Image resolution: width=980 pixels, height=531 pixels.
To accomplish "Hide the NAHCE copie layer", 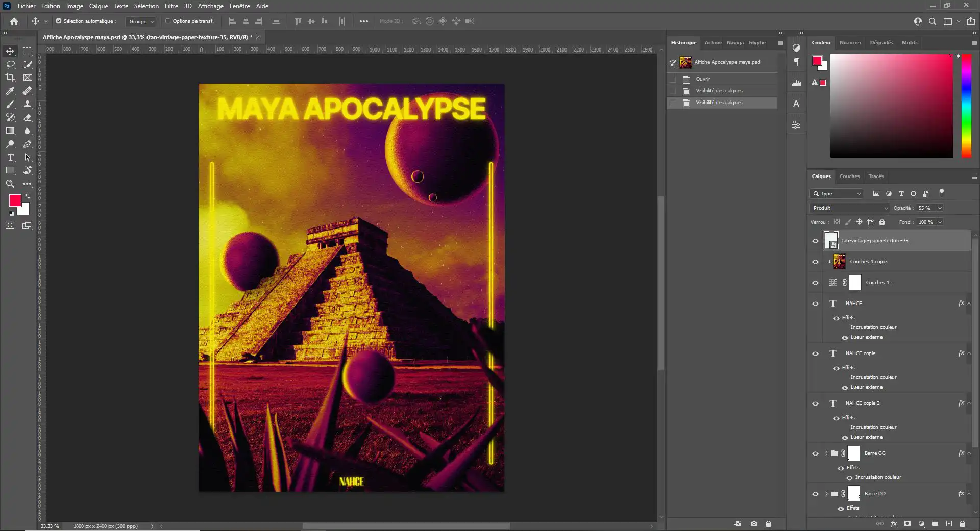I will coord(815,353).
